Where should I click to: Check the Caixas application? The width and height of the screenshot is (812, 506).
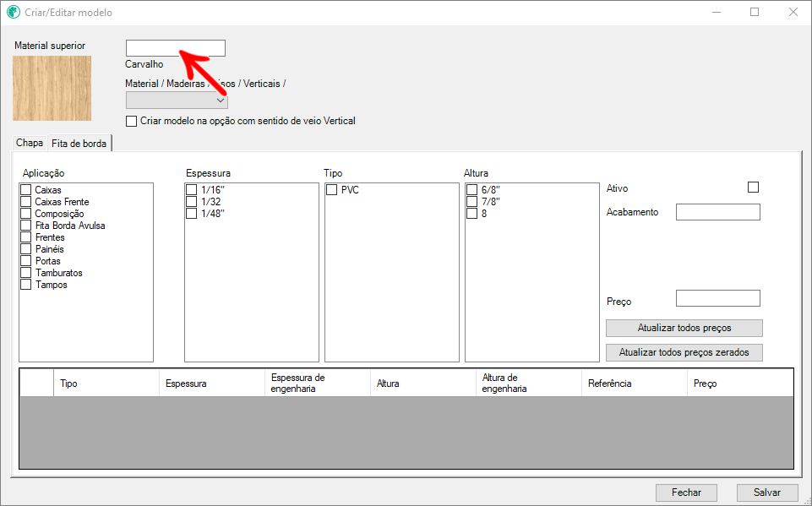(x=26, y=189)
